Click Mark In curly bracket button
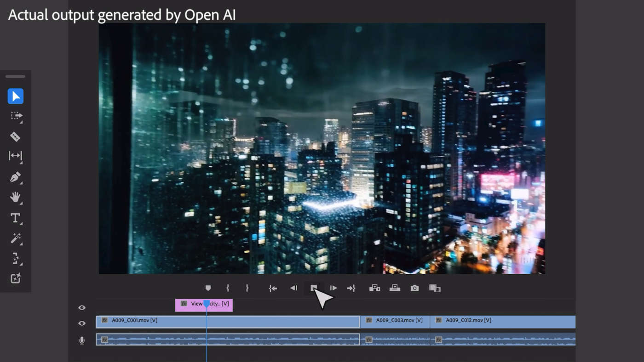 [228, 288]
